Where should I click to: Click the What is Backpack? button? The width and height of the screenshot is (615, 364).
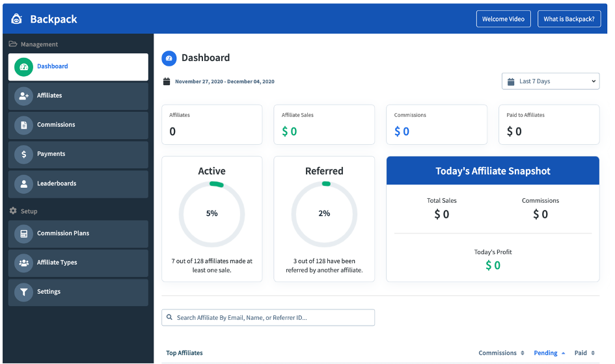pyautogui.click(x=569, y=19)
